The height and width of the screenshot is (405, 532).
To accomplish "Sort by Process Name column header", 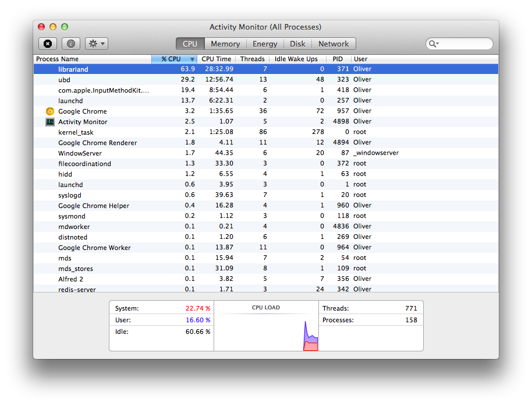I will coord(93,59).
